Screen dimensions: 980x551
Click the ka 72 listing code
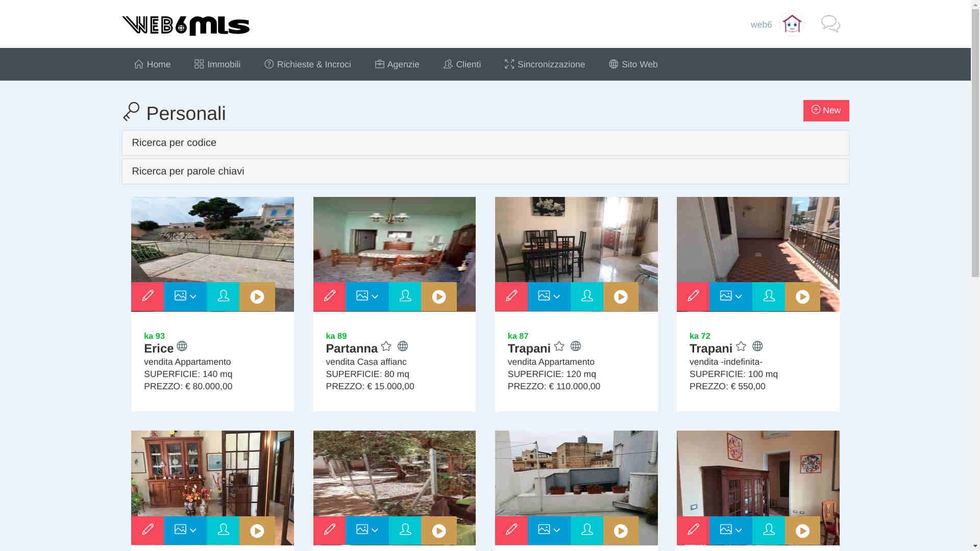pos(700,336)
